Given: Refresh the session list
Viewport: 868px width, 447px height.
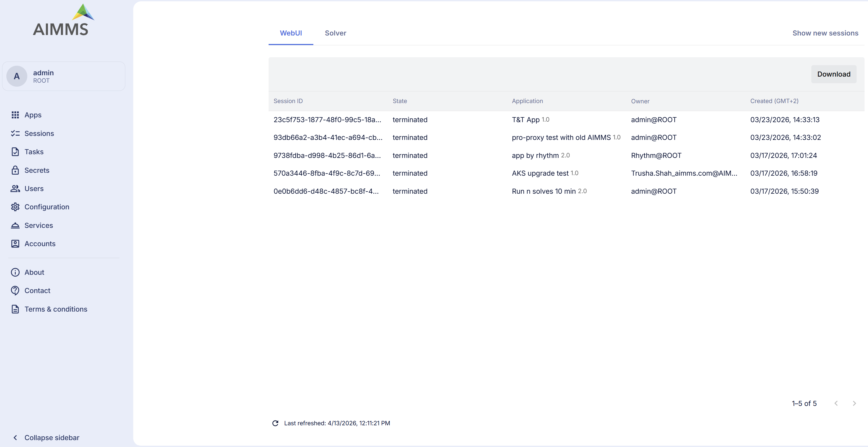Looking at the screenshot, I should [275, 423].
